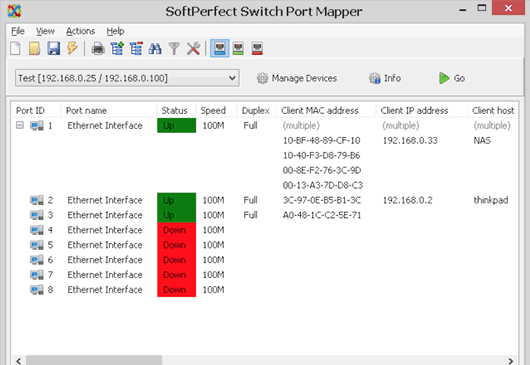Click IP address 192.168.0.2

pos(408,200)
